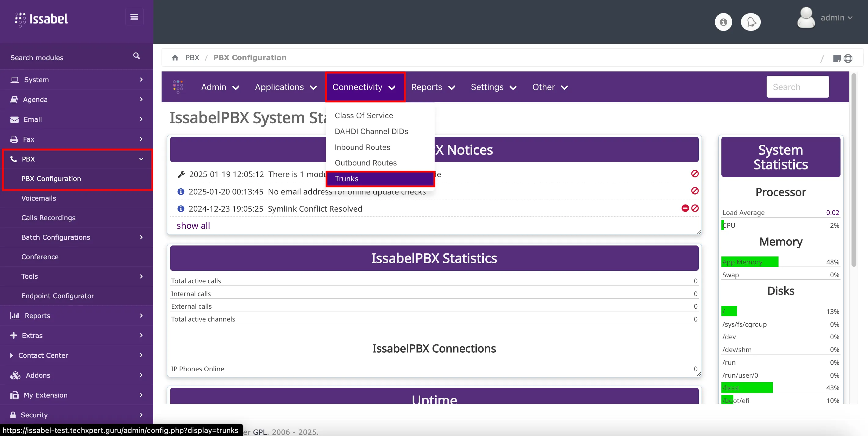Ignore the email address notice

pyautogui.click(x=695, y=191)
